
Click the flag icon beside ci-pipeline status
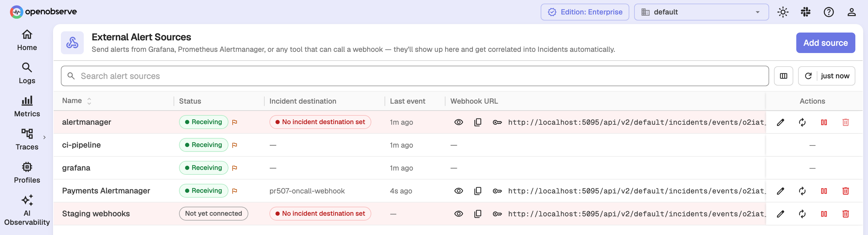point(235,145)
